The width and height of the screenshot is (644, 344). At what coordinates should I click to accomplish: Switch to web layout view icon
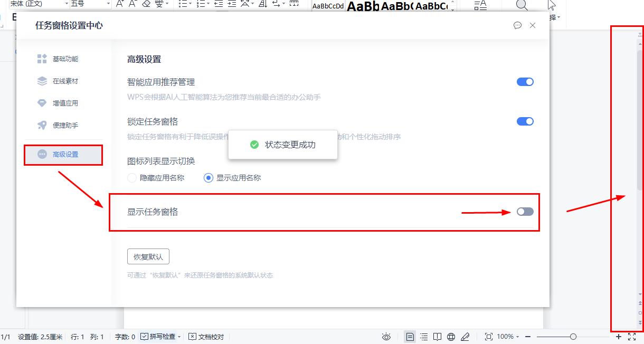click(451, 336)
